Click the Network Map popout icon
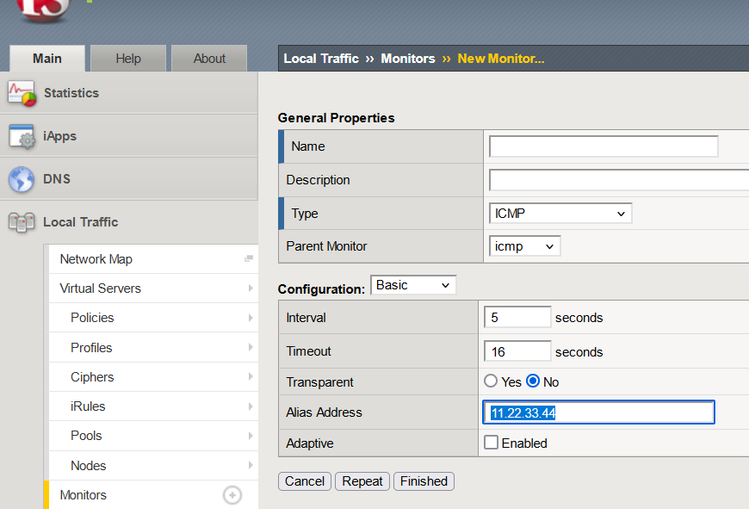 click(x=248, y=259)
